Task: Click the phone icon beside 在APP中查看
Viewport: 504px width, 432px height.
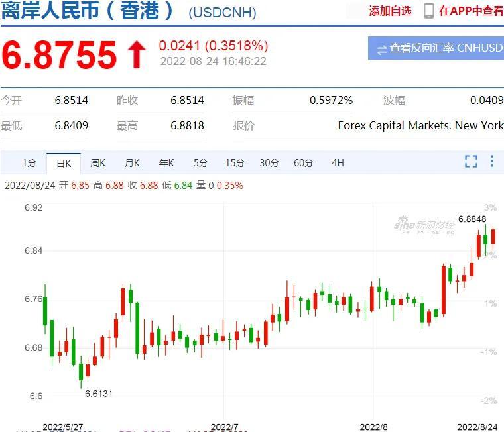Action: point(428,11)
